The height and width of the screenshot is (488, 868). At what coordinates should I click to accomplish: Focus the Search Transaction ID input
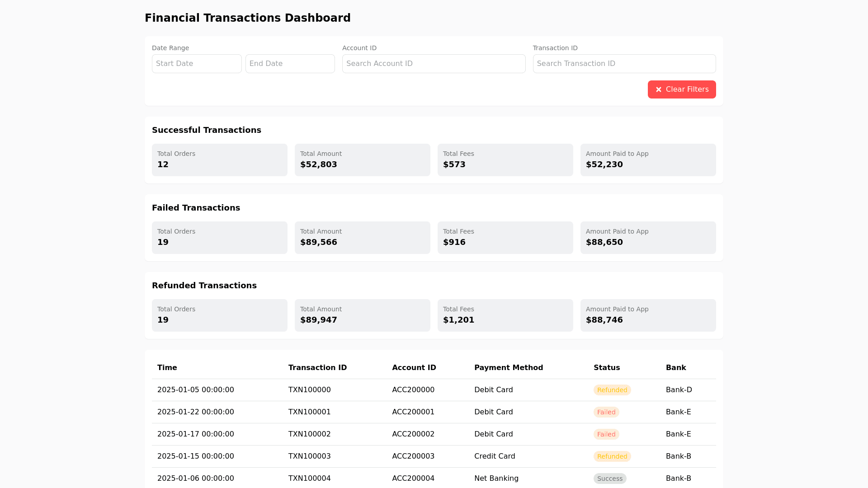(624, 64)
